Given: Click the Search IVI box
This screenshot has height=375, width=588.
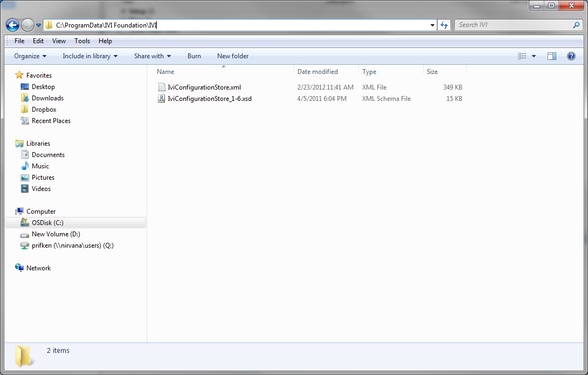Looking at the screenshot, I should click(518, 25).
